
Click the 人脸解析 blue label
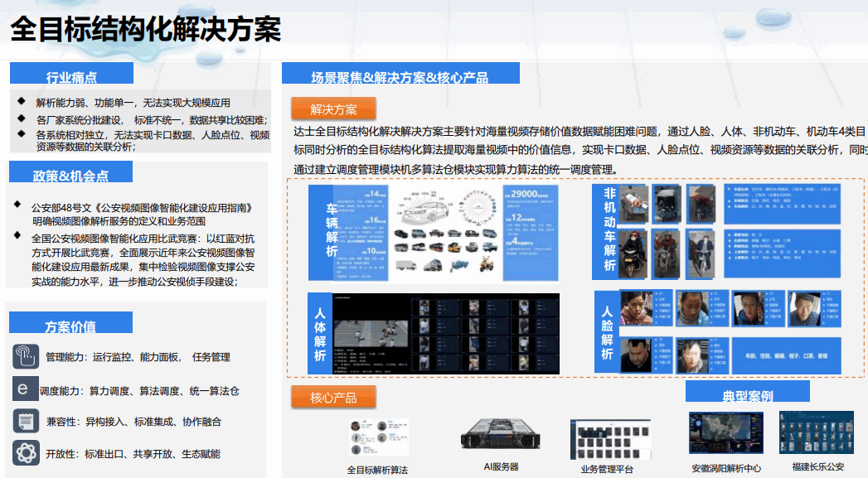[x=608, y=329]
